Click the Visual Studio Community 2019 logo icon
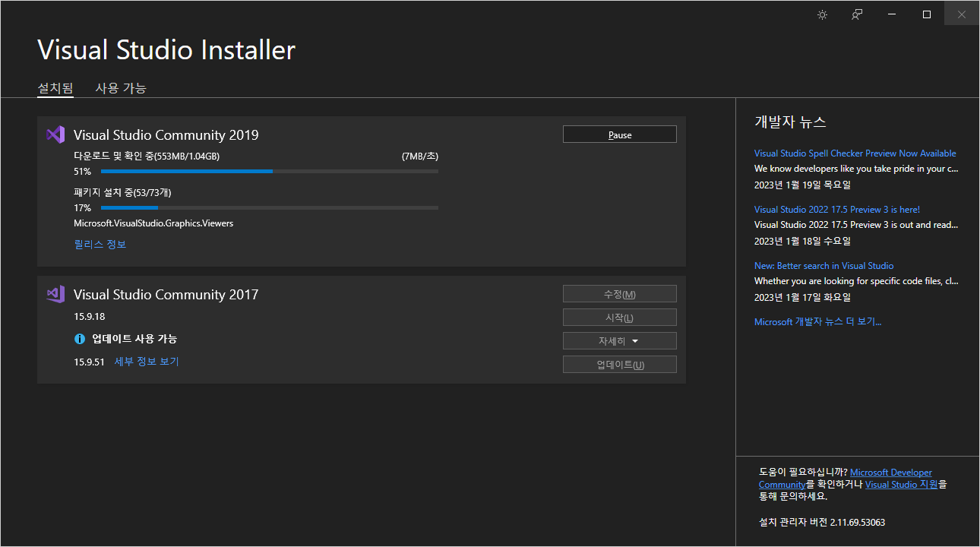The width and height of the screenshot is (980, 547). 55,134
